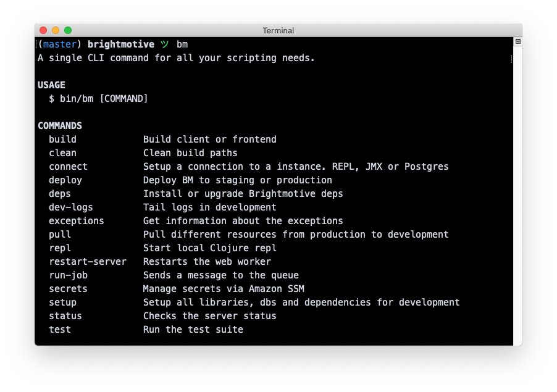Viewport: 557px width, 392px height.
Task: Click the "connect" command name
Action: click(68, 167)
